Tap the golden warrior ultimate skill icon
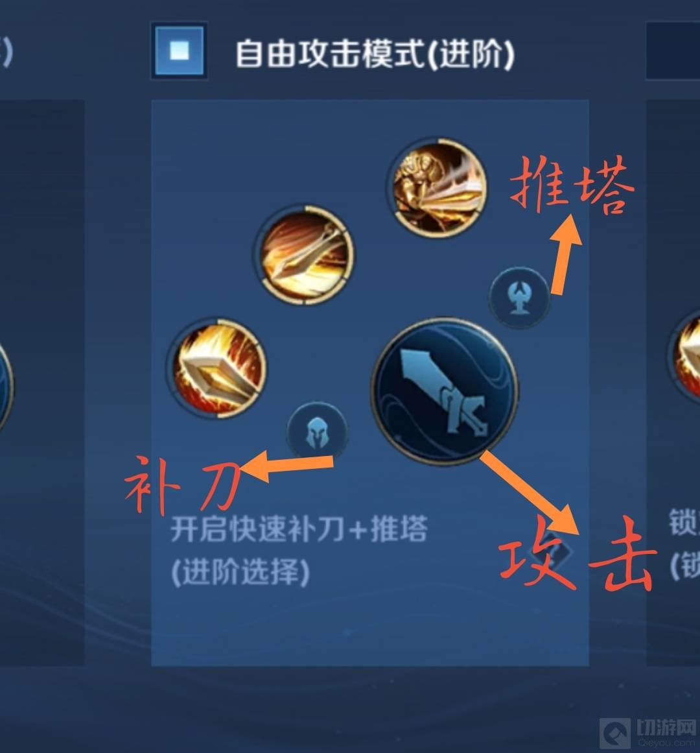This screenshot has width=700, height=753. click(x=437, y=188)
